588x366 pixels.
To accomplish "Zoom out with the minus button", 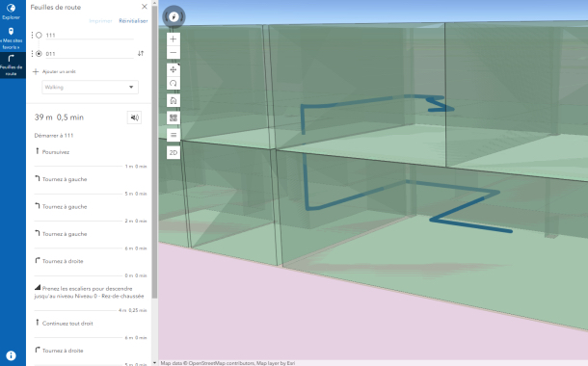I will (174, 52).
